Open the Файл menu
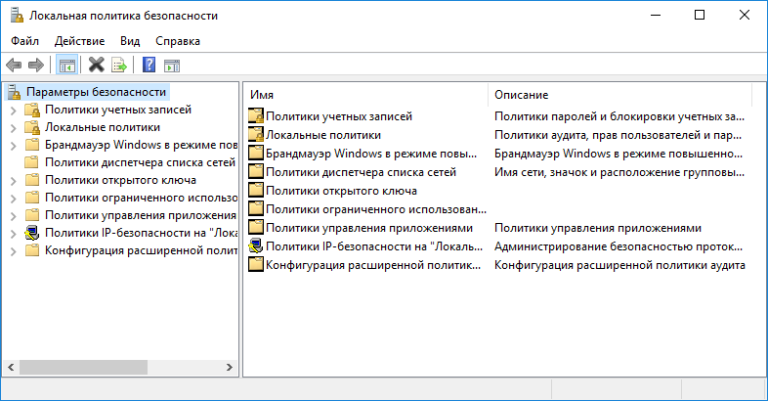This screenshot has width=768, height=401. tap(25, 41)
